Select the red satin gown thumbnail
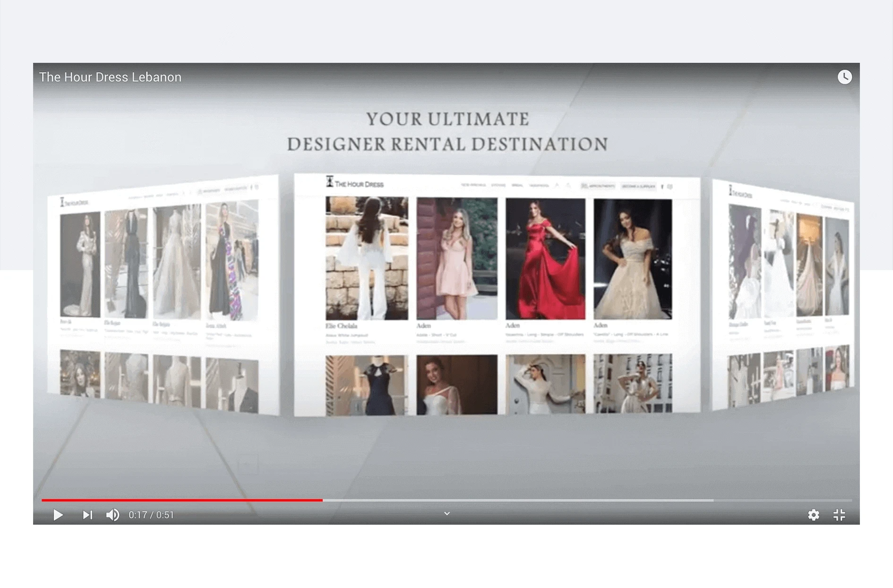The height and width of the screenshot is (588, 893). tap(545, 259)
